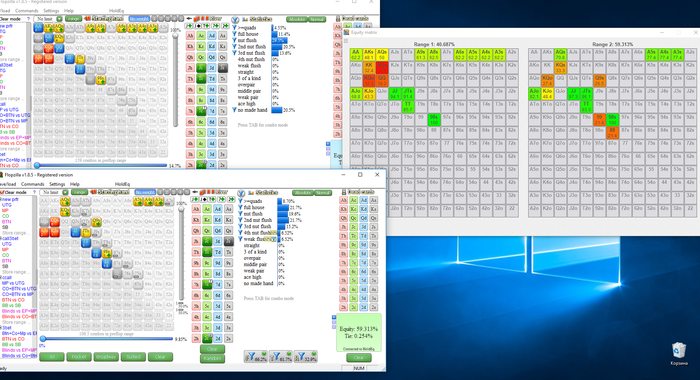Select board card Ah in front Flopzilla
This screenshot has width=700, height=380.
pos(196,209)
